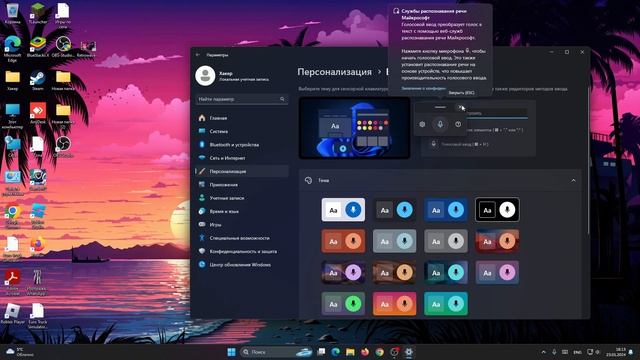Viewport: 640px width, 360px height.
Task: Open Корзина recycle bin on desktop
Action: tap(12, 13)
